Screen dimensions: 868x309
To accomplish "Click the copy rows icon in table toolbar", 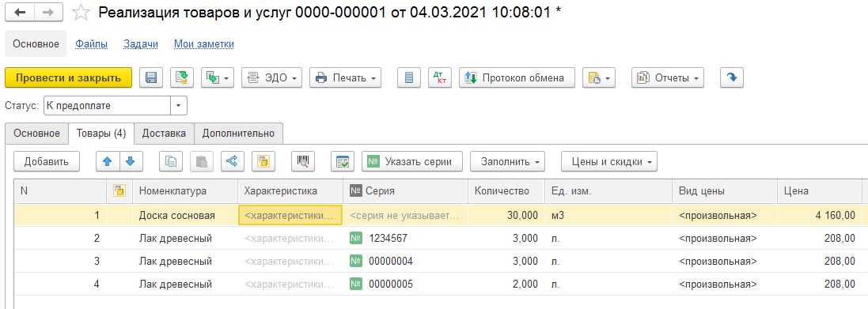I will click(171, 161).
